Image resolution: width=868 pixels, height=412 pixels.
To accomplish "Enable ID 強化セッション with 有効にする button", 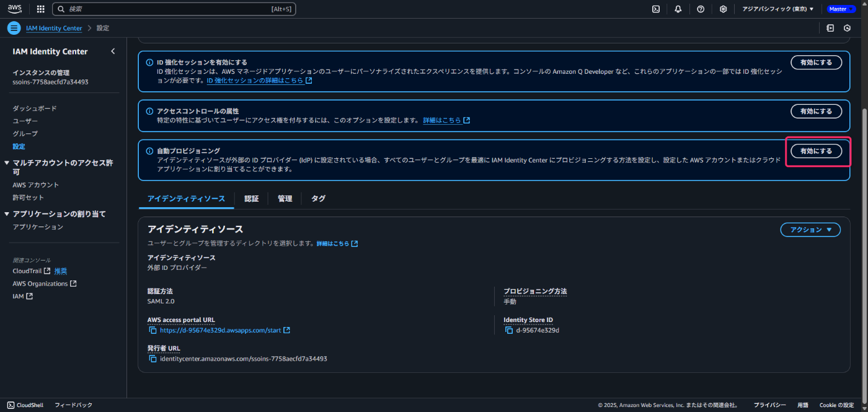I will (816, 62).
